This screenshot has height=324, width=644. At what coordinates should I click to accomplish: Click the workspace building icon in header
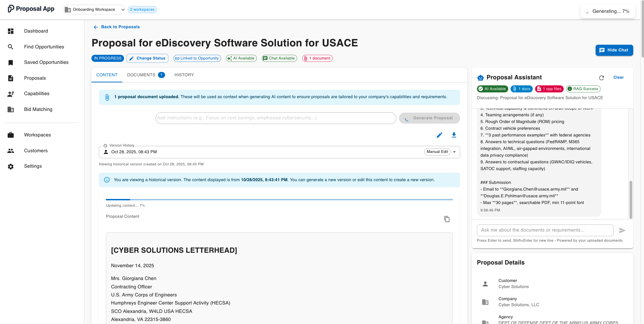[x=68, y=9]
